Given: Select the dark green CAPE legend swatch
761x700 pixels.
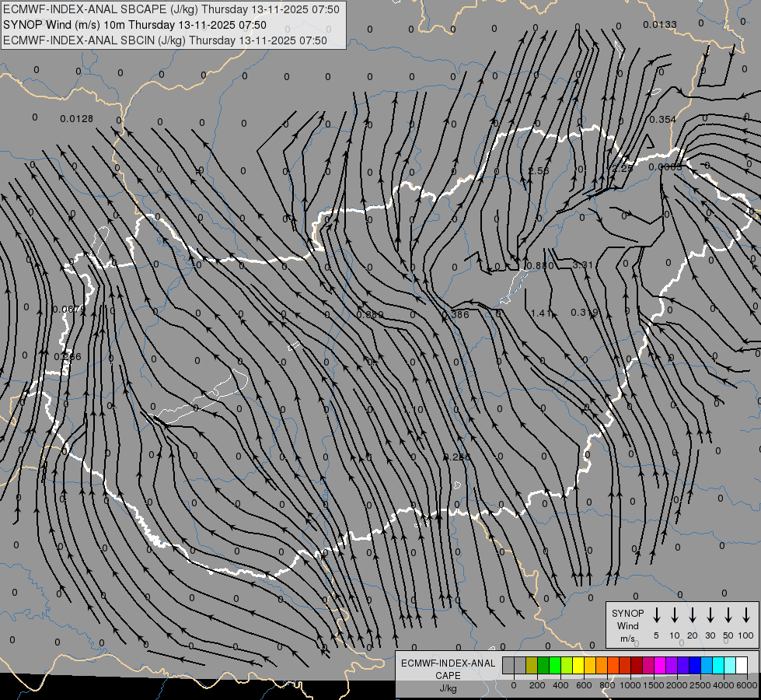Looking at the screenshot, I should 543,665.
